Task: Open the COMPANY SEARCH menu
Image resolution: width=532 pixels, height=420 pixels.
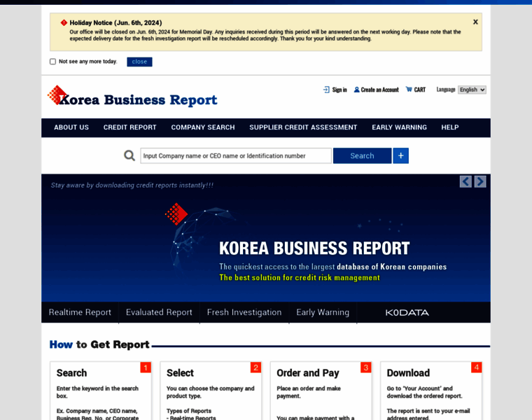Action: (203, 127)
